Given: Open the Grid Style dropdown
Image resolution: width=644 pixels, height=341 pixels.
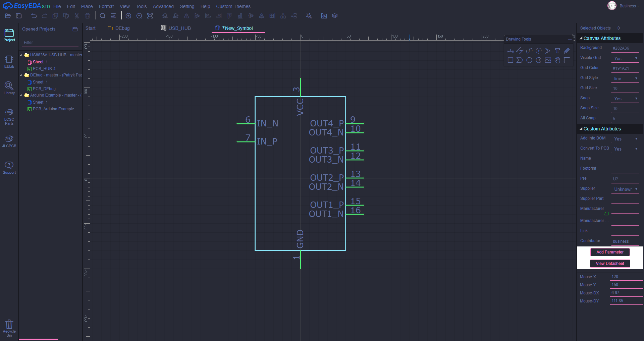Looking at the screenshot, I should point(625,78).
